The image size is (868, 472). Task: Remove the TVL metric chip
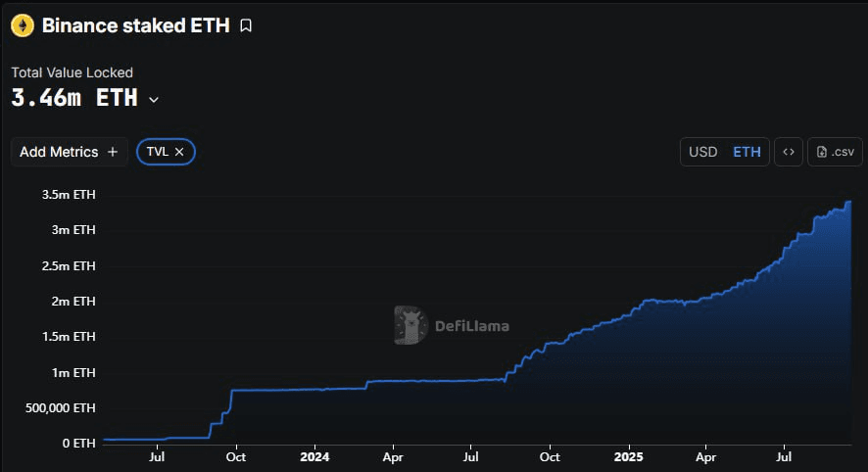click(179, 152)
